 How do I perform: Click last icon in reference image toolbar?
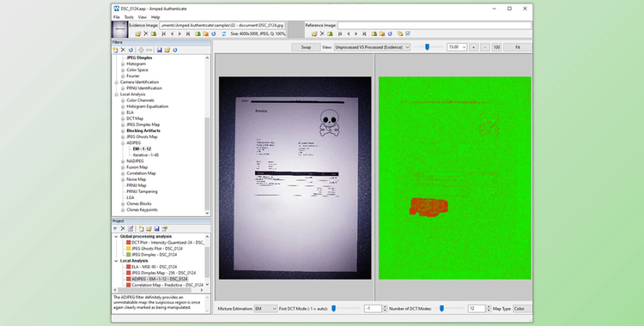[x=408, y=33]
